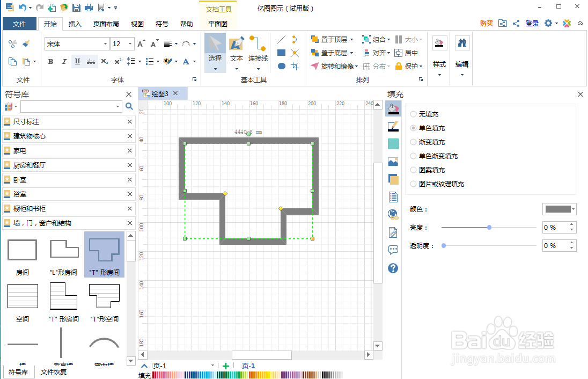The width and height of the screenshot is (588, 379).
Task: Select the 单色渐变填充 radio option
Action: pos(413,156)
